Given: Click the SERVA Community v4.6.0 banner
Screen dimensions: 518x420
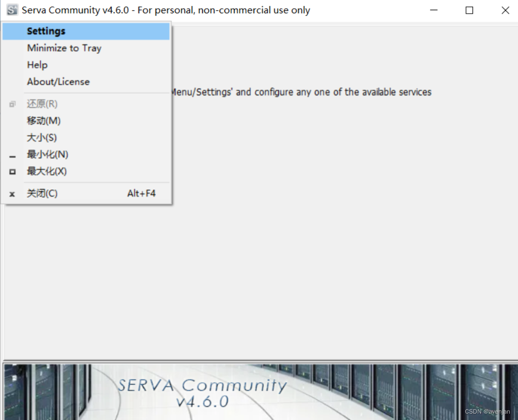Looking at the screenshot, I should pyautogui.click(x=260, y=392).
